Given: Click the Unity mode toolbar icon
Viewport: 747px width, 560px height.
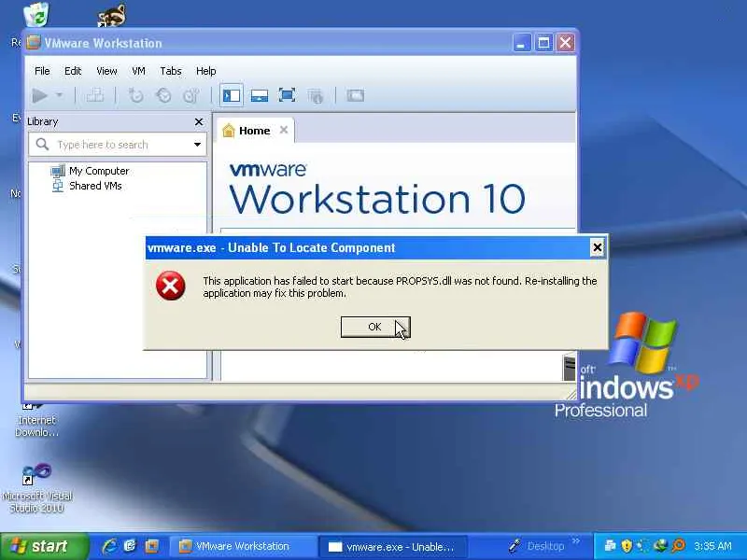Looking at the screenshot, I should tap(316, 96).
